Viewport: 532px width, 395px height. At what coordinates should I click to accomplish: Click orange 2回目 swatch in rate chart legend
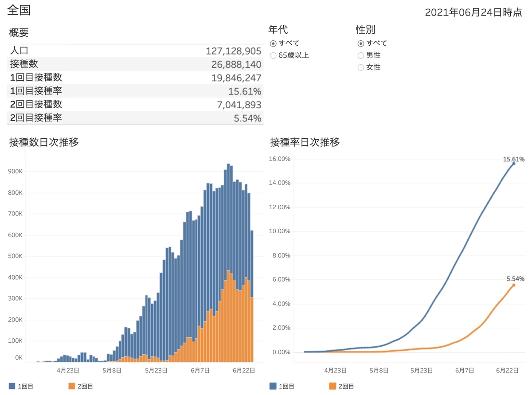(332, 387)
